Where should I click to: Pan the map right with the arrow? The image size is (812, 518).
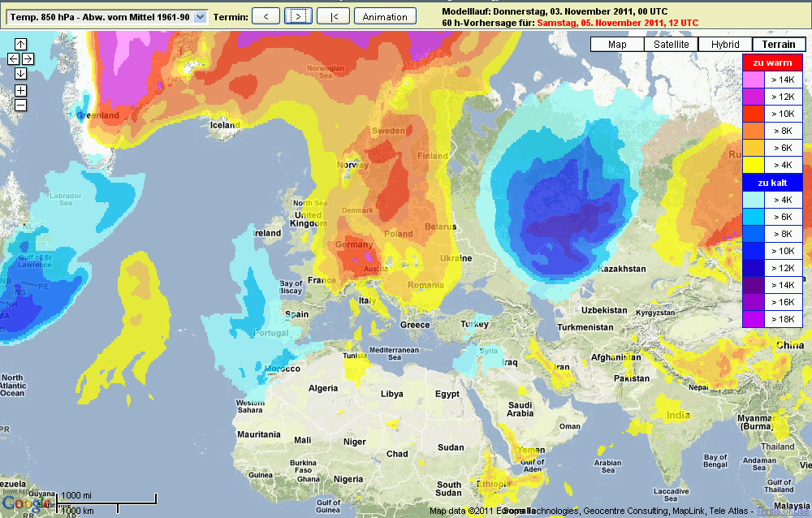click(28, 59)
